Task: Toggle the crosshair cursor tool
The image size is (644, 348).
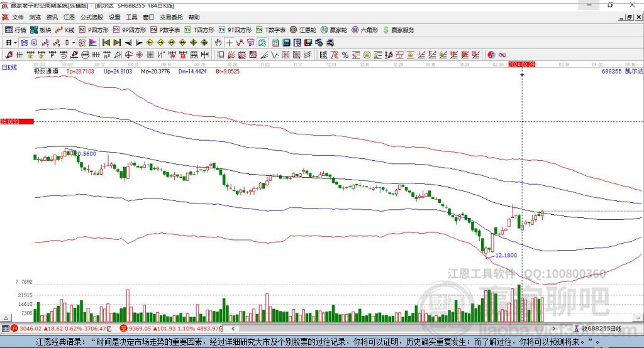Action: click(229, 43)
